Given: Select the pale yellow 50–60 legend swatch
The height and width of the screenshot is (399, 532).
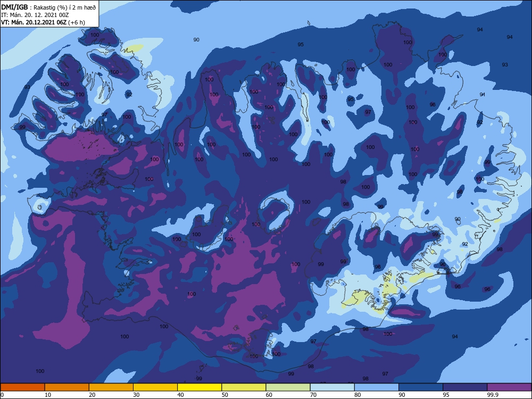Looking at the screenshot, I should (244, 387).
